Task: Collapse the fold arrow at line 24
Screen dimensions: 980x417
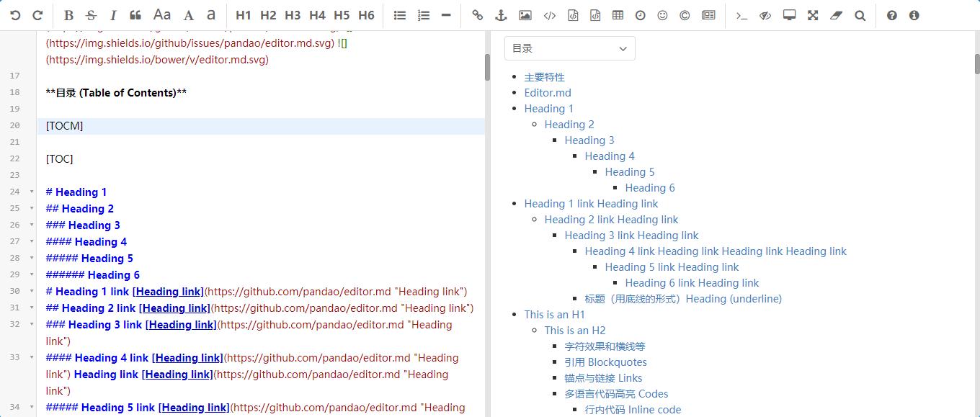Action: click(x=32, y=192)
